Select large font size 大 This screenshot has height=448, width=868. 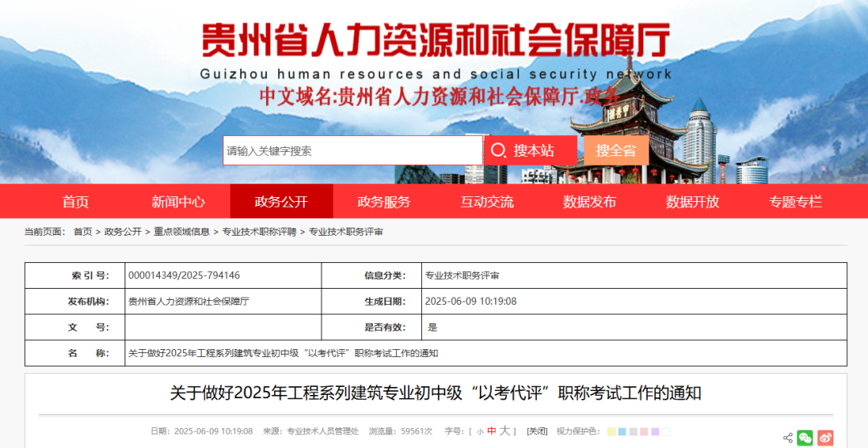coord(505,431)
